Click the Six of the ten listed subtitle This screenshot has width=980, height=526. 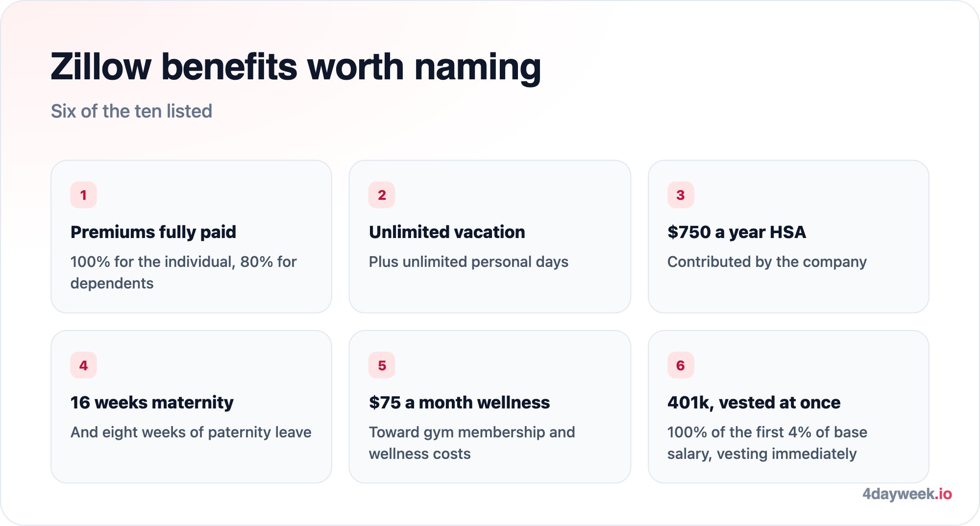[x=132, y=111]
